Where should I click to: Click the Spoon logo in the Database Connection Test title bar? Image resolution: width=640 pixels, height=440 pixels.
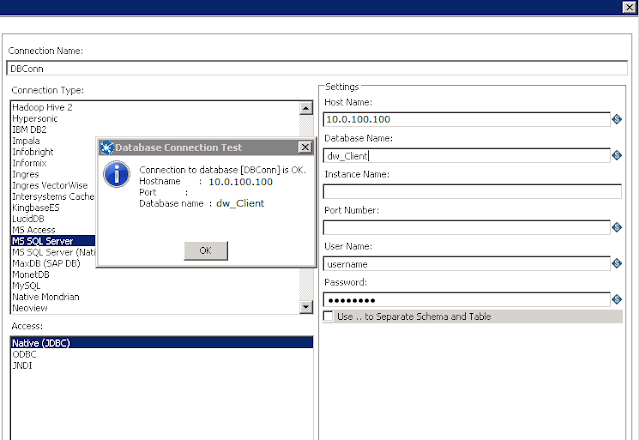click(x=107, y=147)
